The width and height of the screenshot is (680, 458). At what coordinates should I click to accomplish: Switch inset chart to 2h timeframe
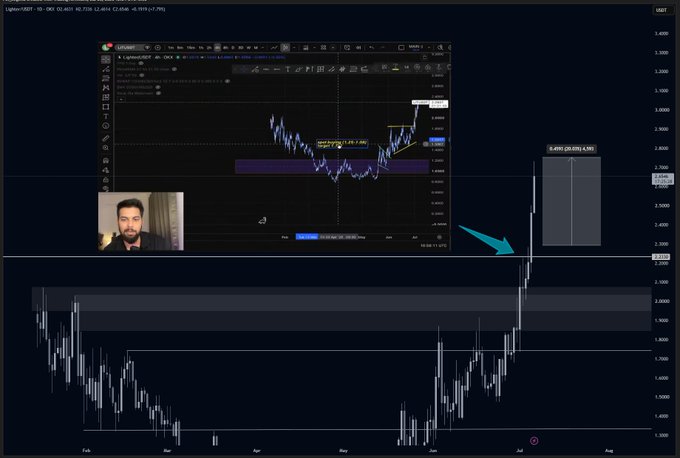(209, 47)
